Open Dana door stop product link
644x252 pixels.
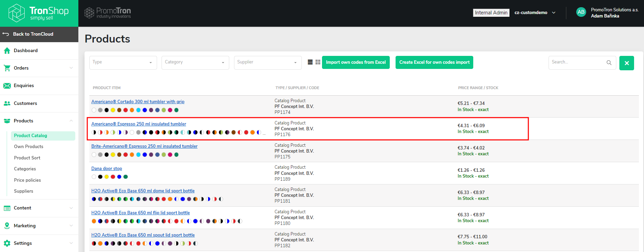point(107,169)
